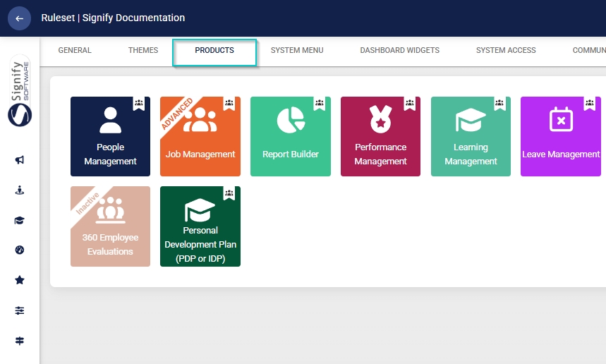Click the group badge on Job Management tile
This screenshot has height=364, width=606.
(x=229, y=103)
